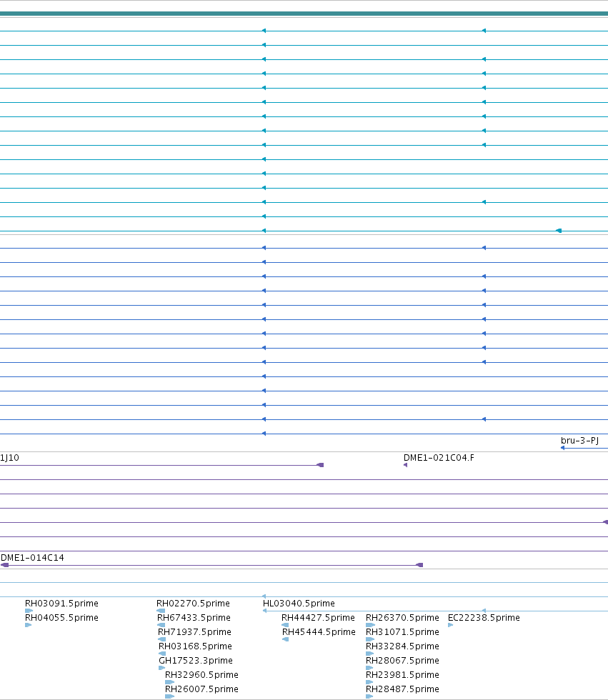
Task: Open the RH33284.5prime feature
Action: (x=402, y=646)
